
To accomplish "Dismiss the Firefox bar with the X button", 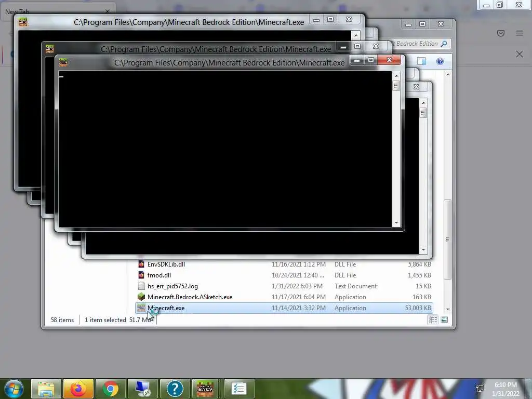I will (x=520, y=54).
